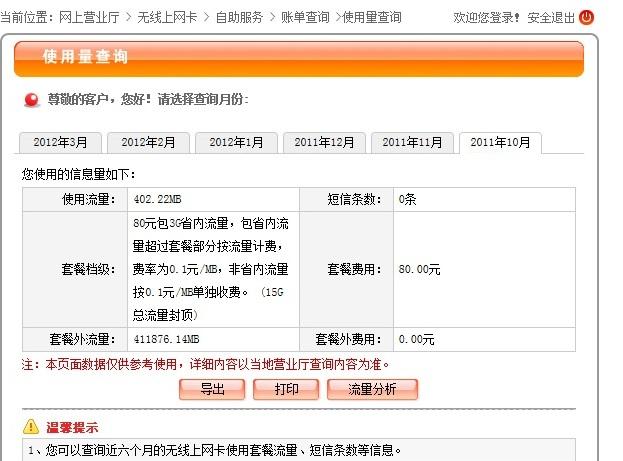Switch to the 2011年11月 tab
Viewport: 623px width, 461px height.
(412, 142)
